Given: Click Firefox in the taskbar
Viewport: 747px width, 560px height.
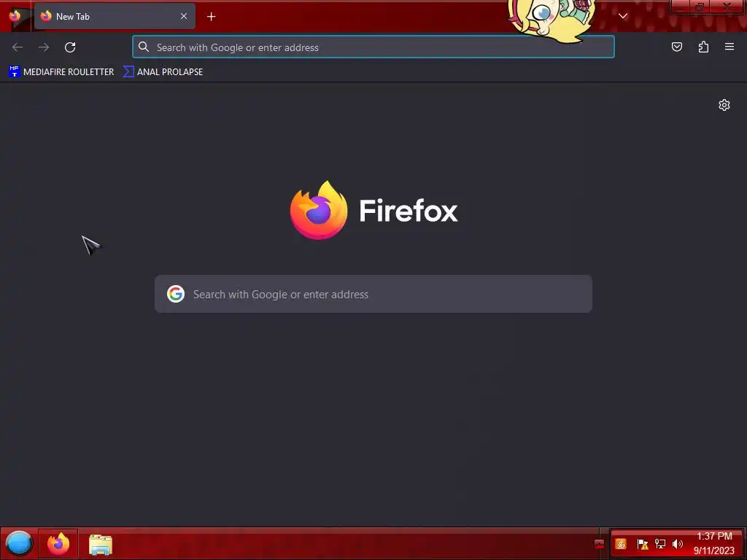Looking at the screenshot, I should pyautogui.click(x=58, y=543).
